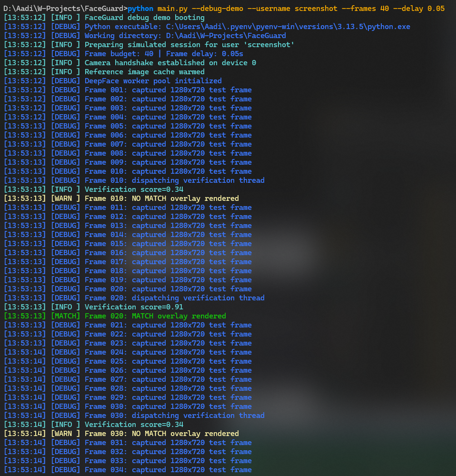Click the 'Frame budget: 40' log line

pyautogui.click(x=123, y=54)
